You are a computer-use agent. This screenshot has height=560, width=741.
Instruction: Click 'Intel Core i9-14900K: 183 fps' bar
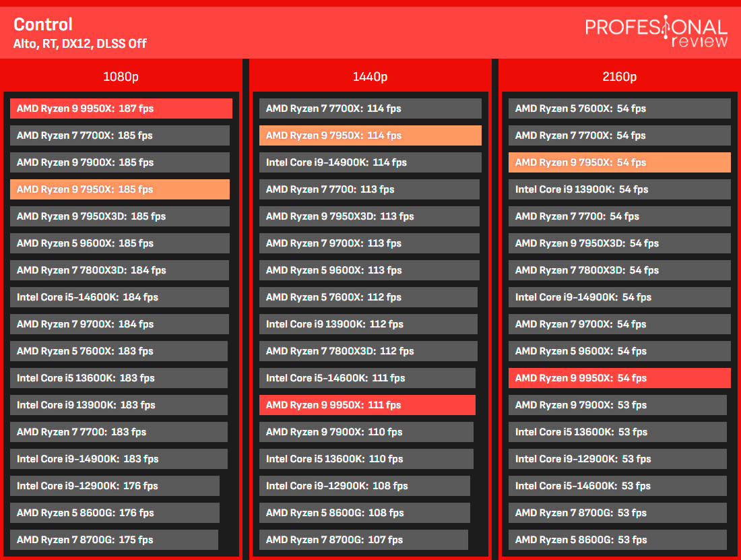pyautogui.click(x=119, y=458)
